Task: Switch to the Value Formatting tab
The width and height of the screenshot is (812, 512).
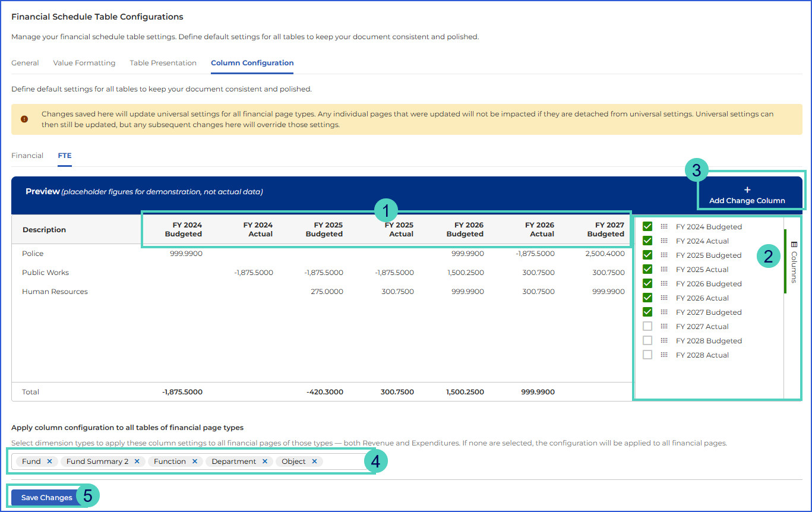Action: [x=84, y=63]
